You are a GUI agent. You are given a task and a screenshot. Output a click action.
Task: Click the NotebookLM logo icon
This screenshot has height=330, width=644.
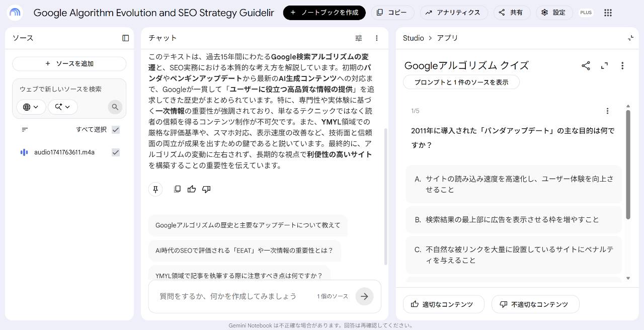click(x=15, y=13)
